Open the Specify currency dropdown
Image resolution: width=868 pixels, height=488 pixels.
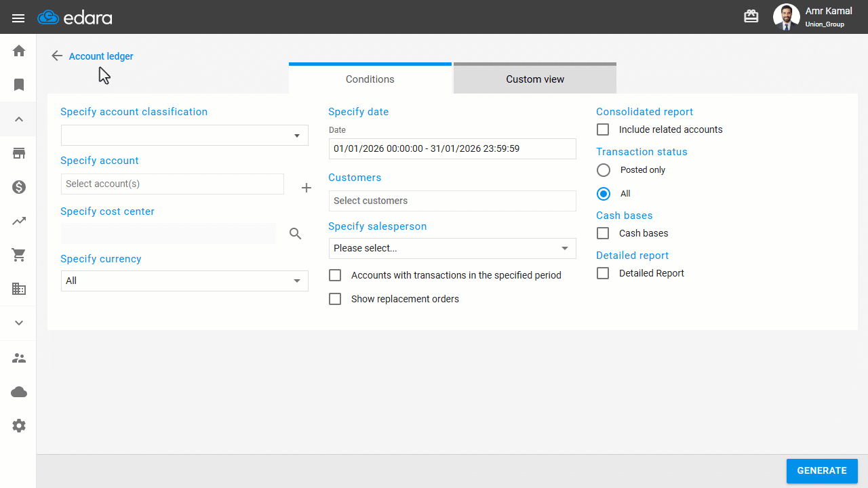tap(184, 281)
